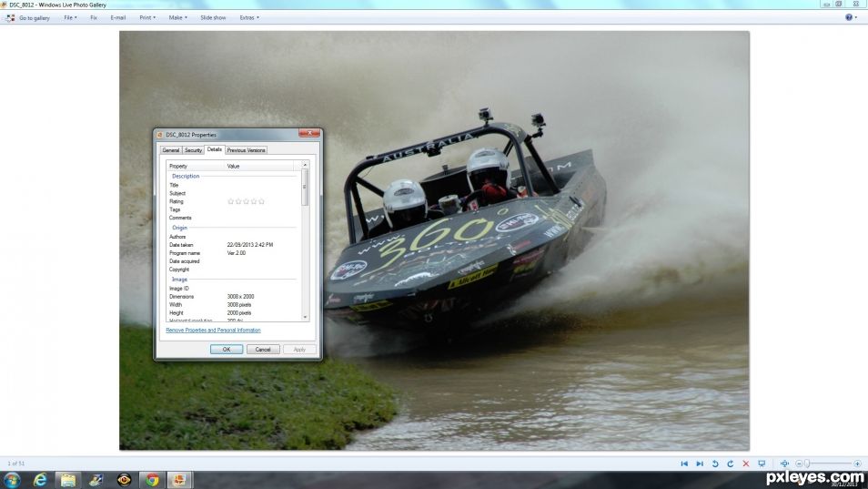Screen dimensions: 868x489
Task: Click the Image ID row
Action: coord(233,289)
